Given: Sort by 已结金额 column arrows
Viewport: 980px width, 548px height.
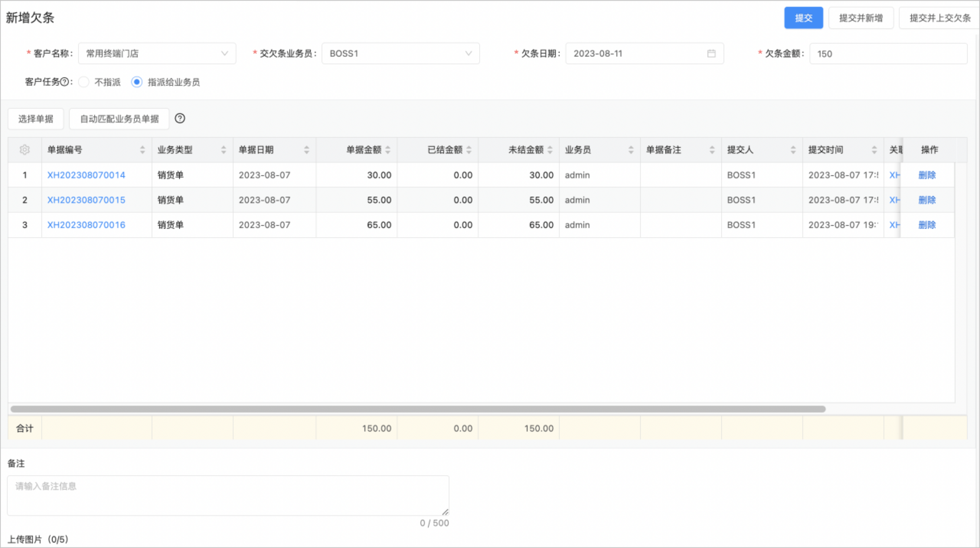Looking at the screenshot, I should click(469, 150).
